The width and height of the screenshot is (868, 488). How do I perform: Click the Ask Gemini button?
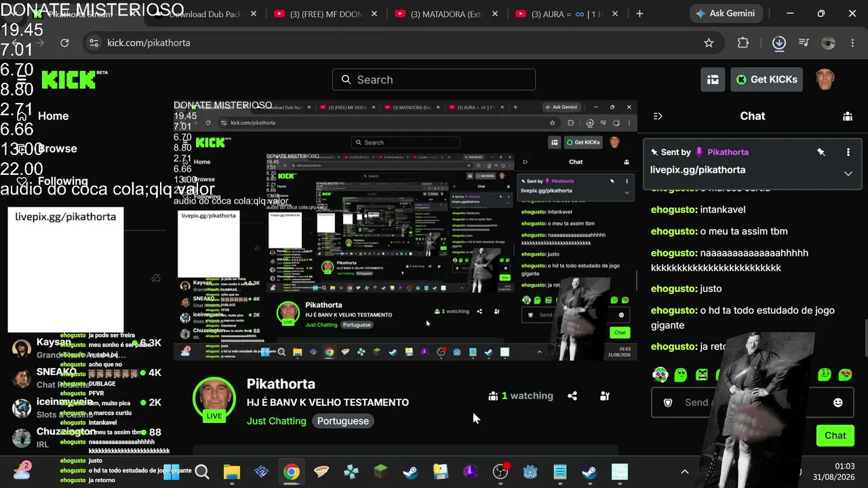pyautogui.click(x=726, y=14)
